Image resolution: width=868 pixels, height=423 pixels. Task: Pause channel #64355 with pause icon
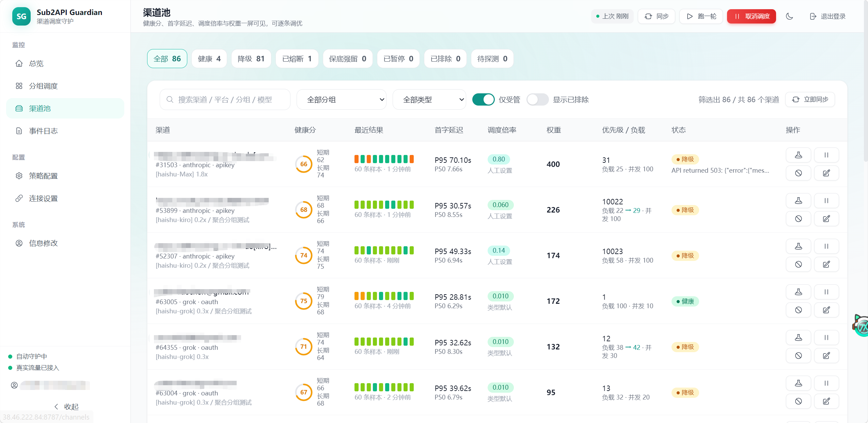click(826, 338)
